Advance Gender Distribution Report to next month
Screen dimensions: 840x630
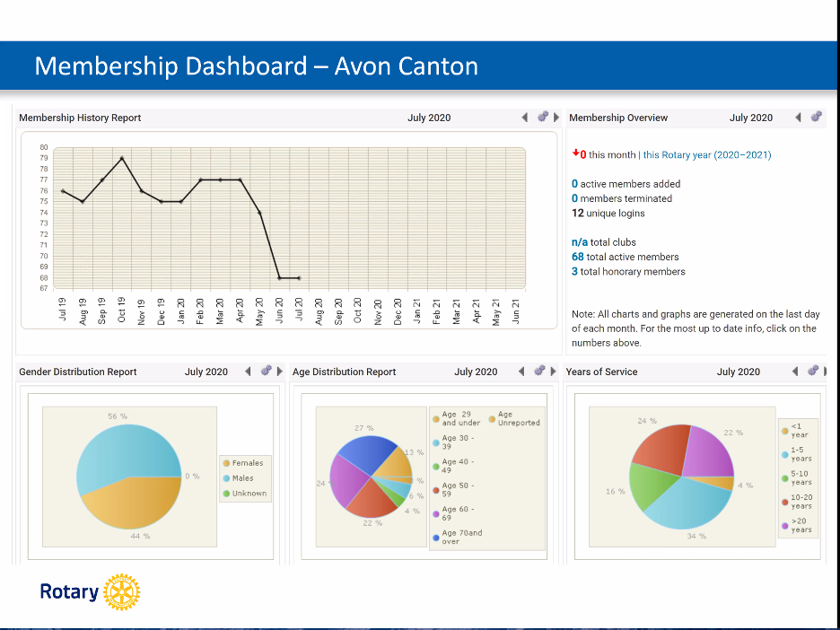[x=280, y=372]
